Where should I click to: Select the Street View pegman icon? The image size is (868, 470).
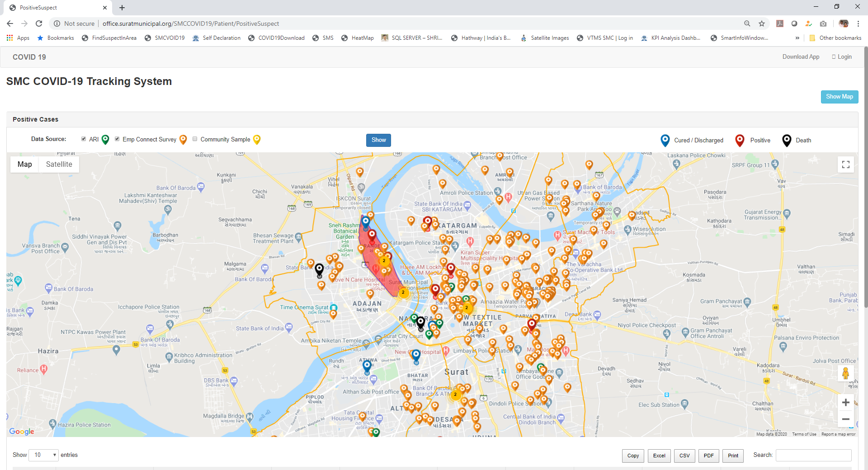(845, 373)
